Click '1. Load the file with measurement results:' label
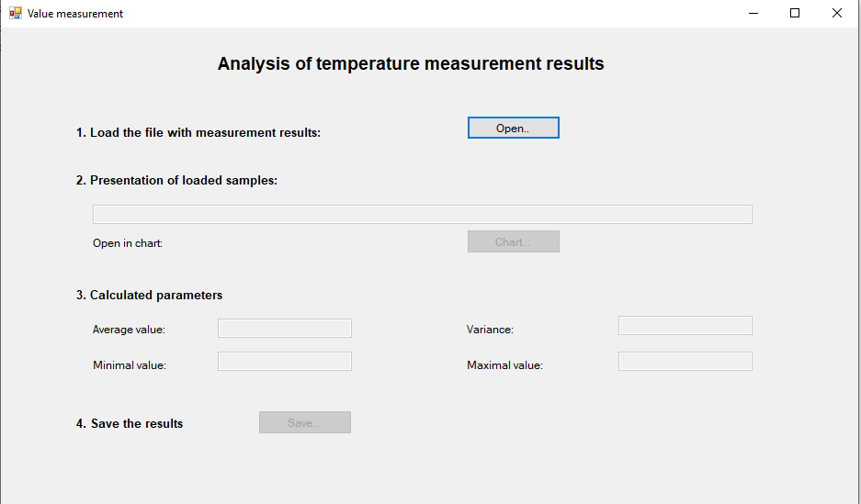Screen dimensions: 861x504 198,133
